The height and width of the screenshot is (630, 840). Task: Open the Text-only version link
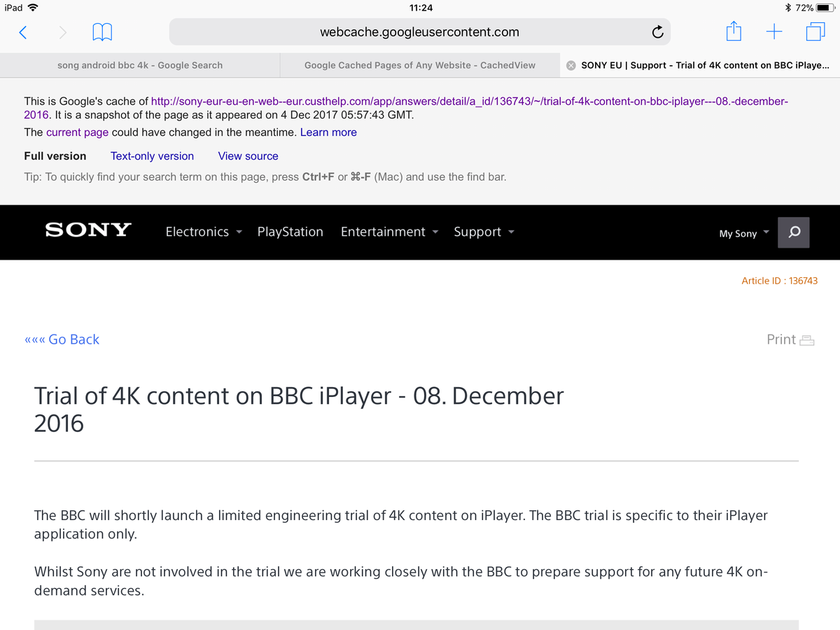tap(152, 156)
